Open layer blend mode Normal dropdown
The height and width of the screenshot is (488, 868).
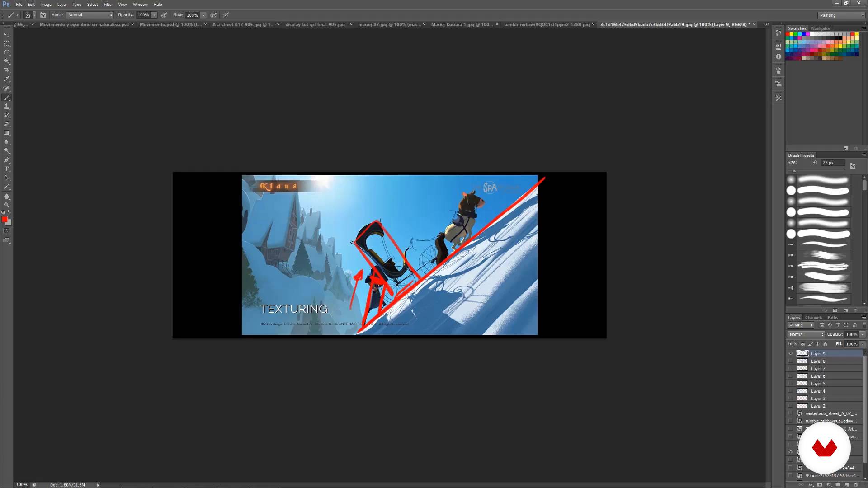pyautogui.click(x=806, y=334)
